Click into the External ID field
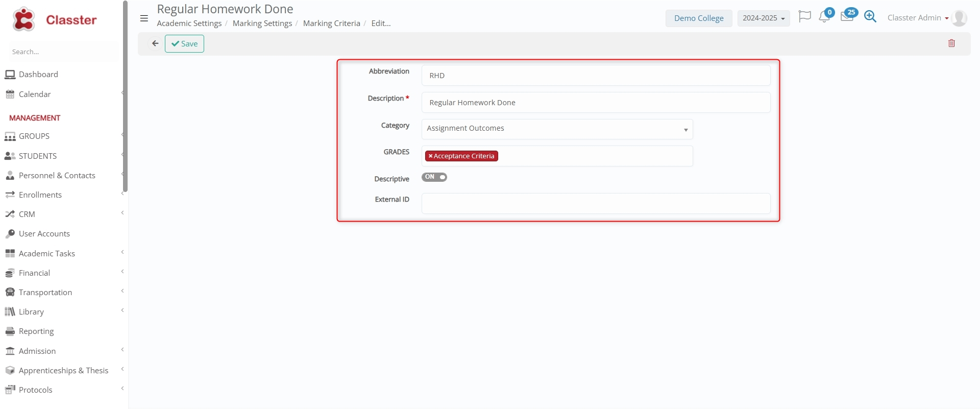The width and height of the screenshot is (980, 409). (596, 204)
